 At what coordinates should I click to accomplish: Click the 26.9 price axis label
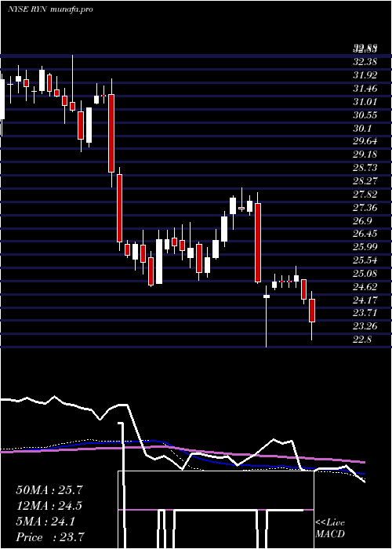click(362, 221)
